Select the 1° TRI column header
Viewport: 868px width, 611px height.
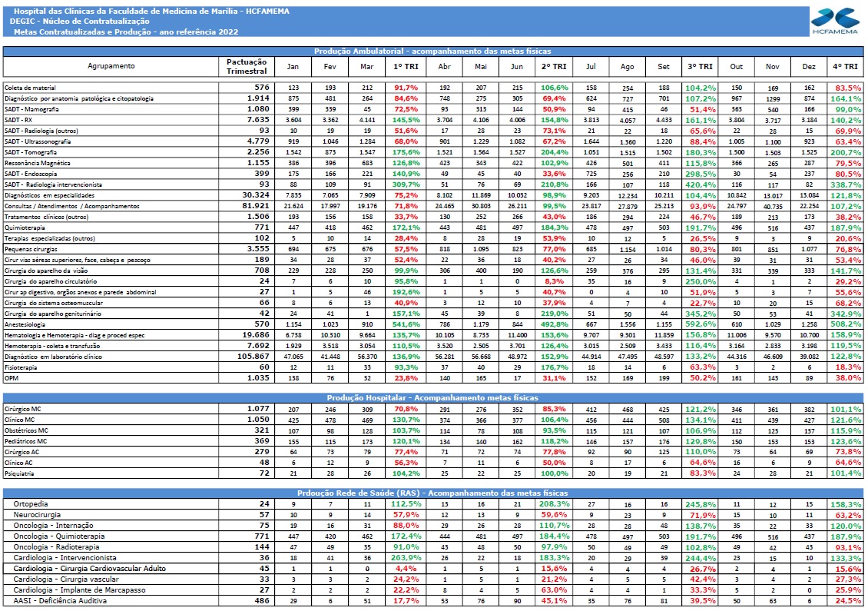point(406,66)
